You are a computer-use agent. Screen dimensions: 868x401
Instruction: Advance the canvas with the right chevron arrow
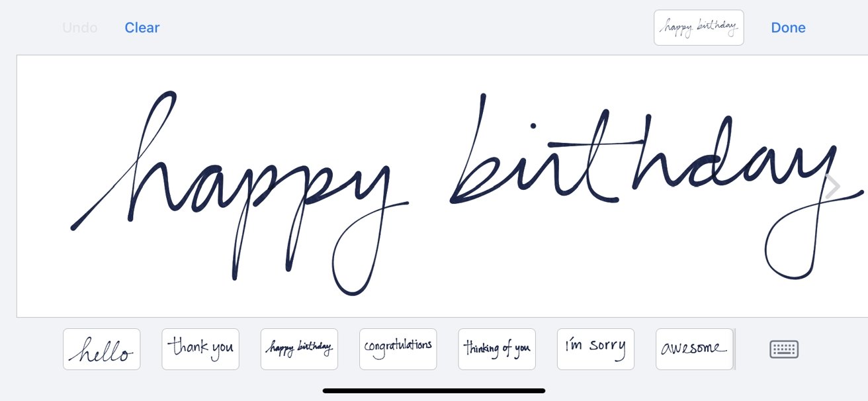(x=833, y=186)
